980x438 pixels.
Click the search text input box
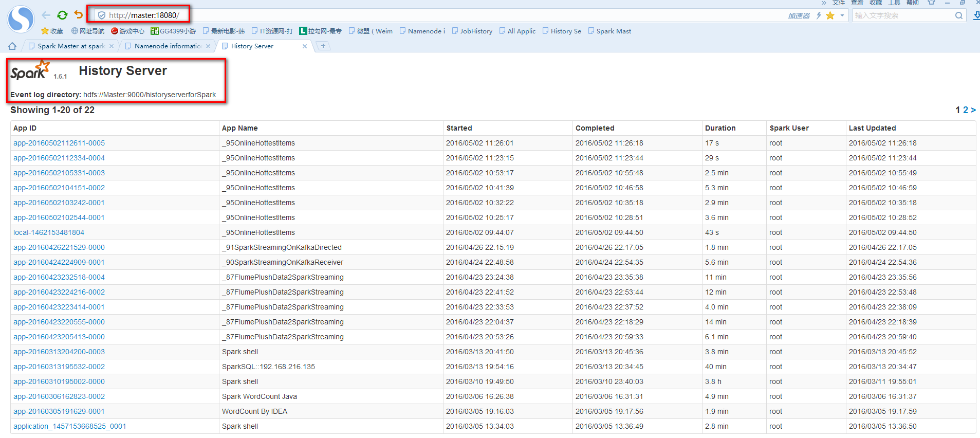pos(903,15)
